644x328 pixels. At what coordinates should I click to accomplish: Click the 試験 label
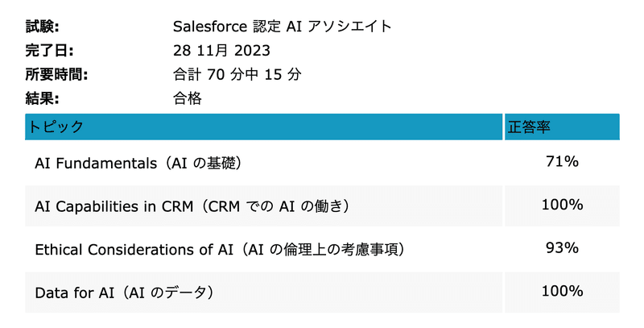(43, 27)
